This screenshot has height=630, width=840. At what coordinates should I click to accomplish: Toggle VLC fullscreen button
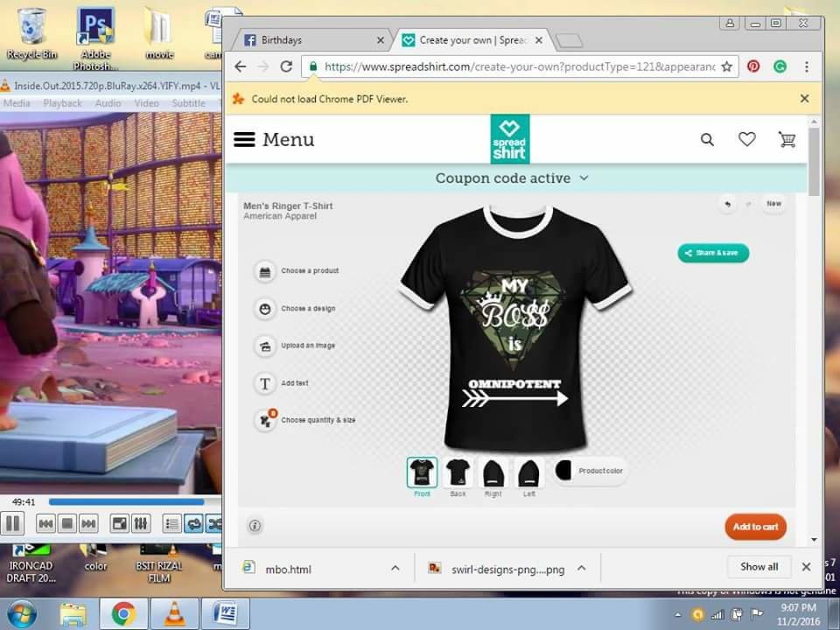pos(120,523)
